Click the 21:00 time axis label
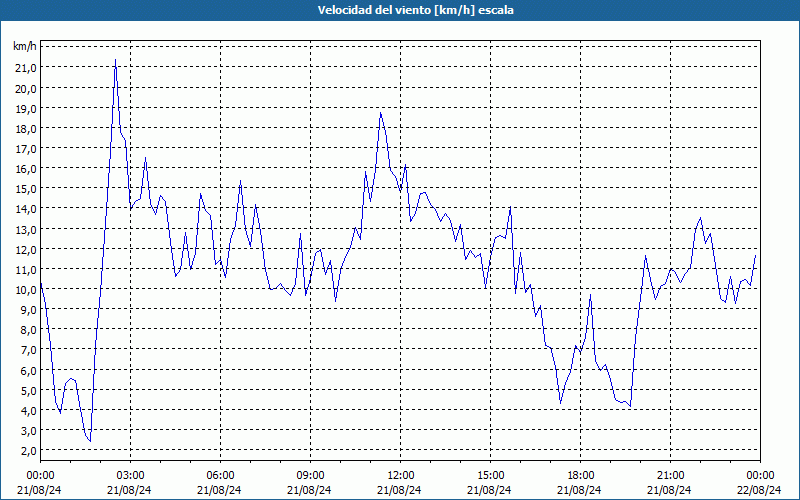This screenshot has width=800, height=500. click(670, 476)
